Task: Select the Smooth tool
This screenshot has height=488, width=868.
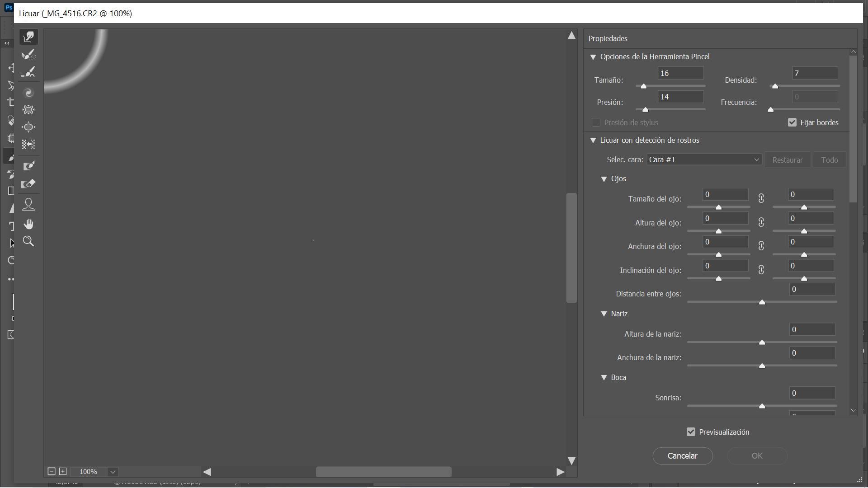Action: (28, 72)
